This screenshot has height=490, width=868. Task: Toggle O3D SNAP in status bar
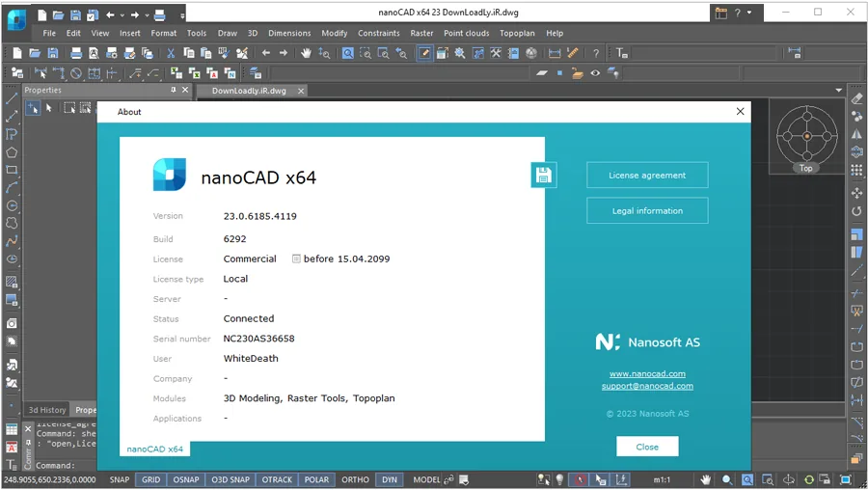click(231, 479)
